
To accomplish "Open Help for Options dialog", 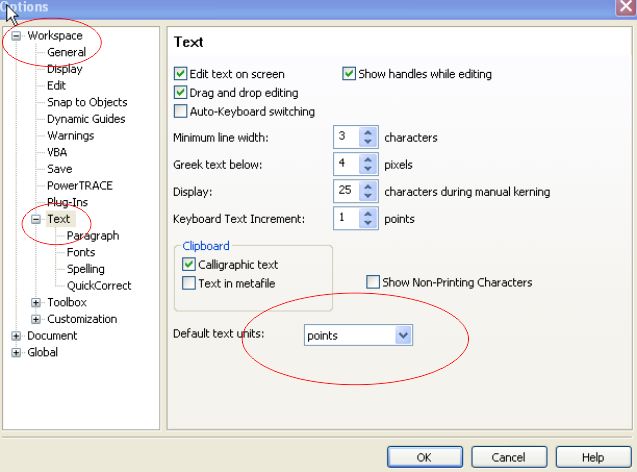I will tap(593, 457).
